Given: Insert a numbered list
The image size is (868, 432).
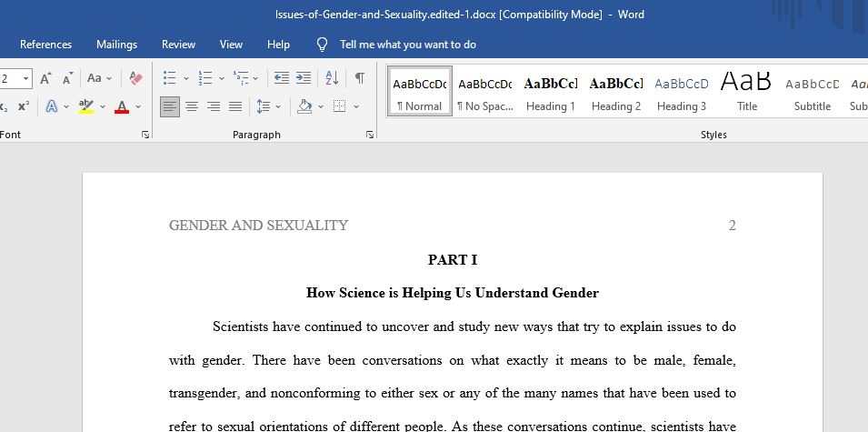Looking at the screenshot, I should 205,78.
